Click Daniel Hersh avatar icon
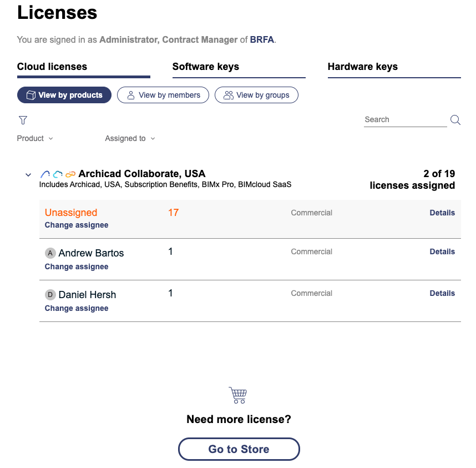This screenshot has height=468, width=476. click(50, 295)
